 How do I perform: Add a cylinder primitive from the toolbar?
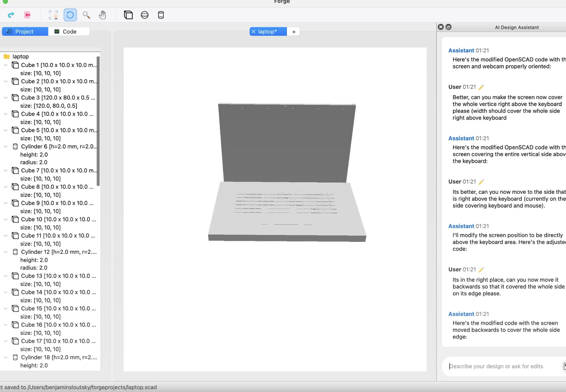click(161, 15)
